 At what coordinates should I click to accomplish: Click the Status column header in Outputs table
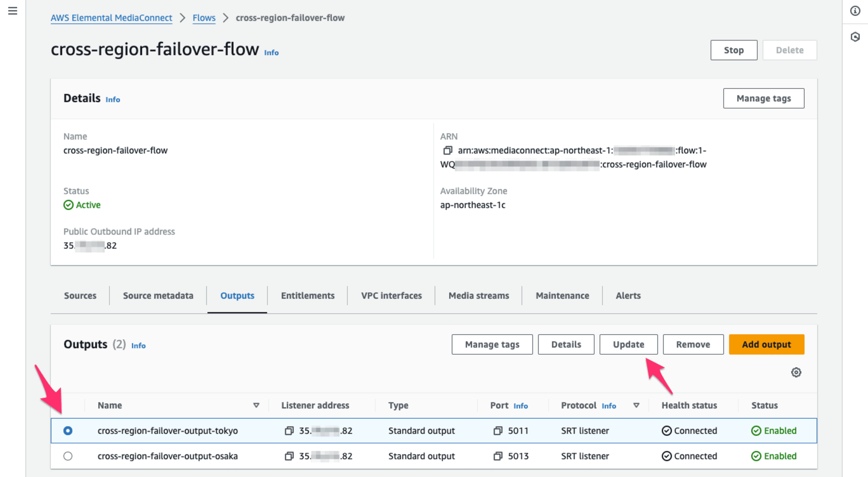[764, 405]
